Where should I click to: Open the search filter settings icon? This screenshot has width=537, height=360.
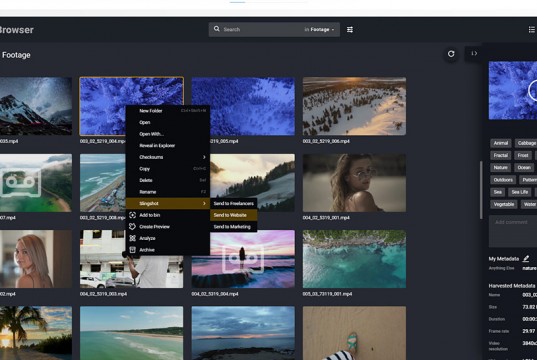pyautogui.click(x=350, y=29)
